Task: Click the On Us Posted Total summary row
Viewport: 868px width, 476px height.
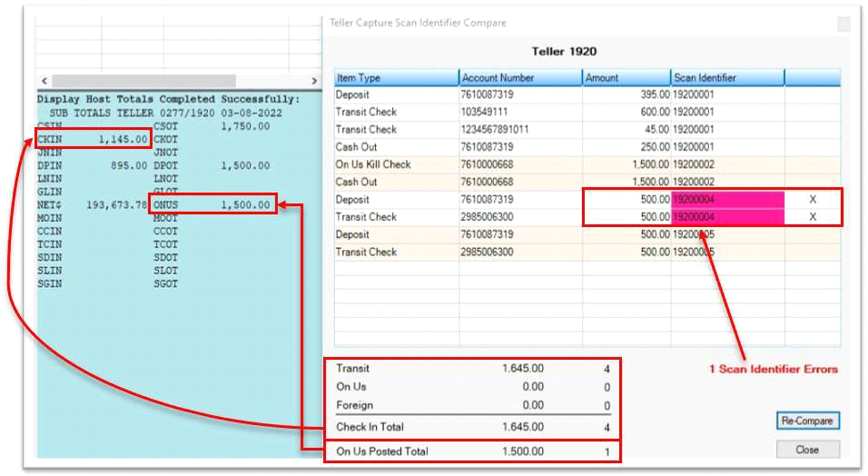Action: coord(472,451)
